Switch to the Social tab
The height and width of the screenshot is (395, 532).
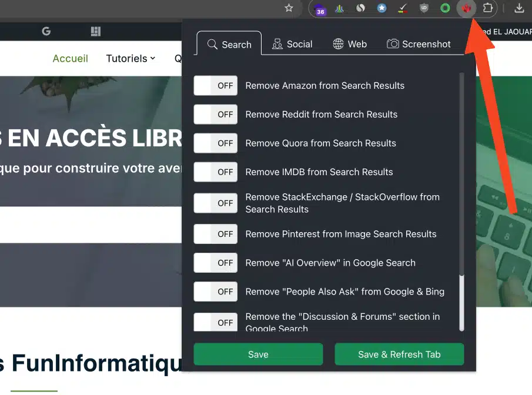[292, 44]
